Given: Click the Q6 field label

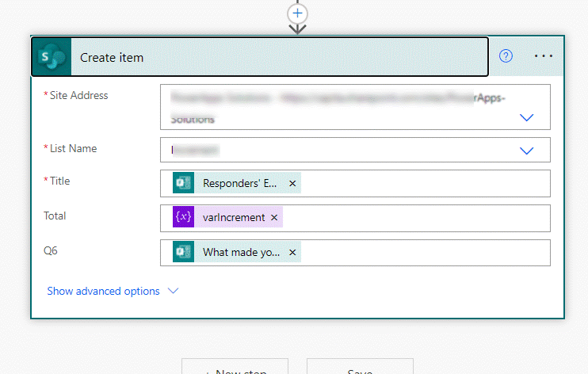Looking at the screenshot, I should point(50,250).
